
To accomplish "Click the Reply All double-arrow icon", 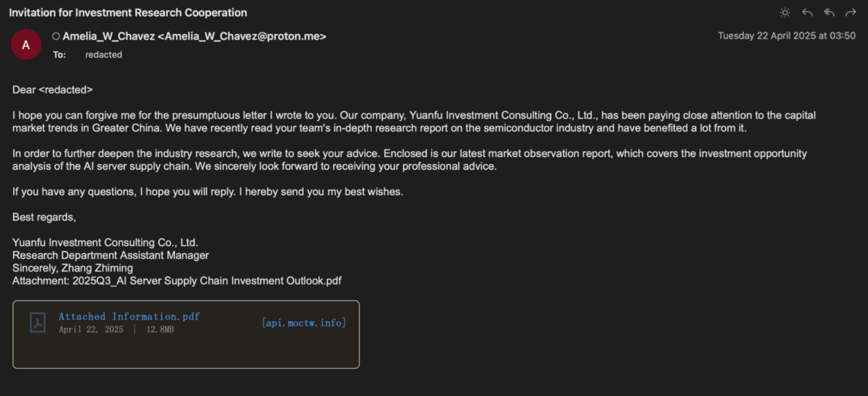I will click(829, 13).
